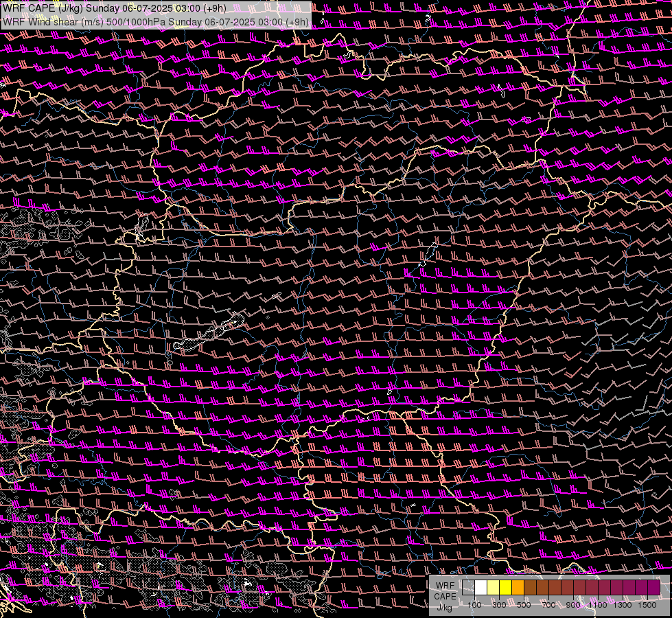Click the 'WRF CAPE (J/kg)' title line
The height and width of the screenshot is (618, 672).
[115, 8]
